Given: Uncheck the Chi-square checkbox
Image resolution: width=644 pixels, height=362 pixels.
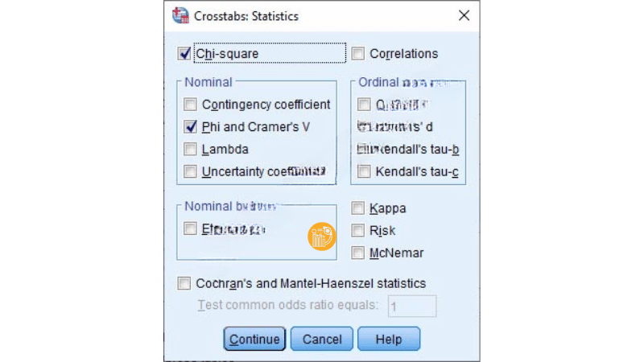Looking at the screenshot, I should [x=184, y=54].
